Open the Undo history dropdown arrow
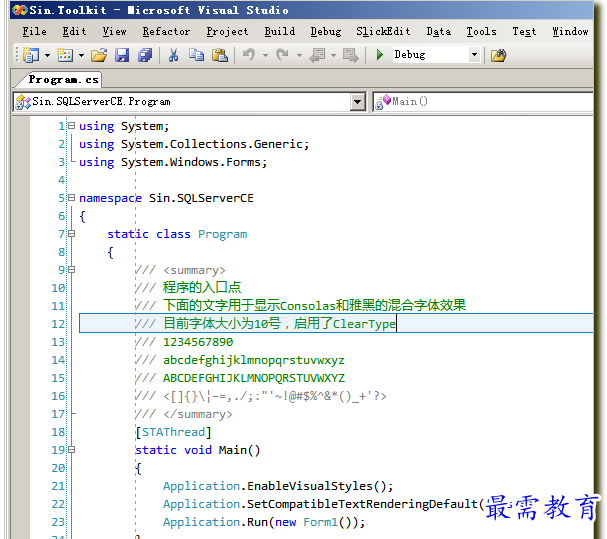The image size is (607, 539). point(265,55)
